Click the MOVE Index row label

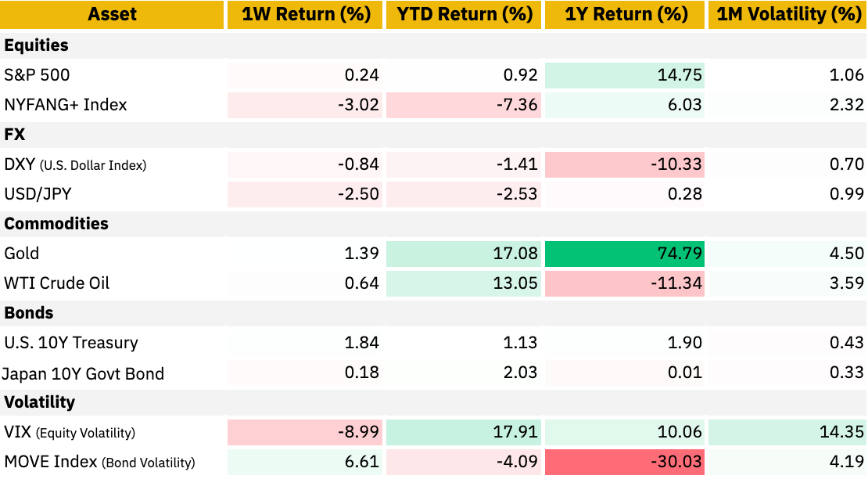[99, 462]
